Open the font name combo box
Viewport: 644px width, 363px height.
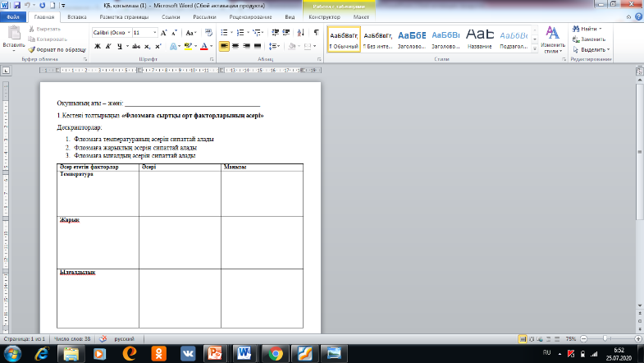[112, 33]
